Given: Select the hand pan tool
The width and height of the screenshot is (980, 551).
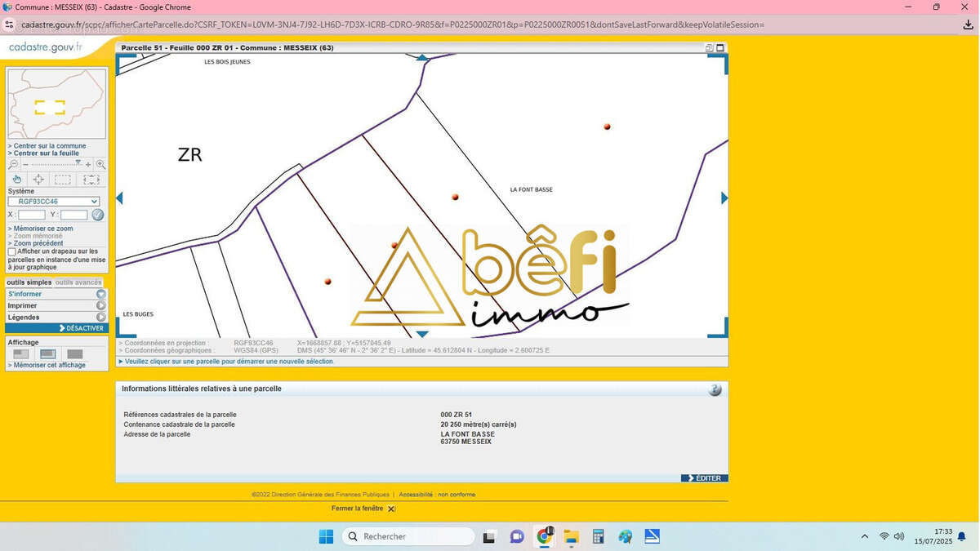Looking at the screenshot, I should point(17,180).
